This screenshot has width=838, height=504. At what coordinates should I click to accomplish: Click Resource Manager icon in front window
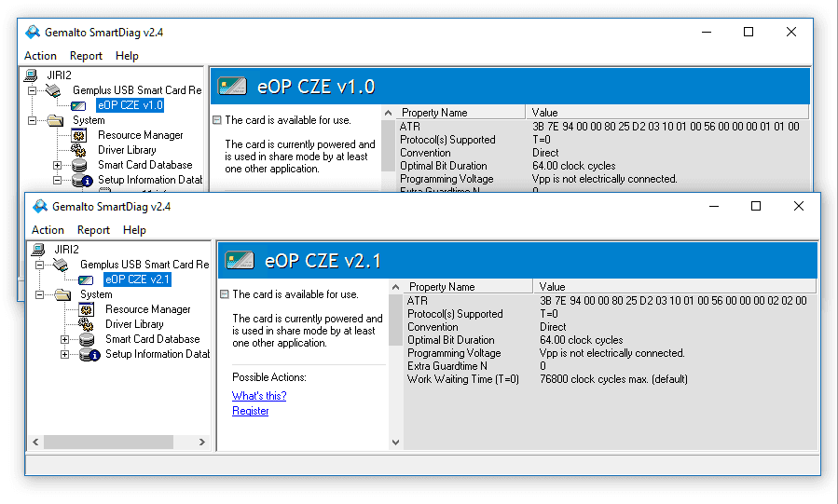pos(86,309)
